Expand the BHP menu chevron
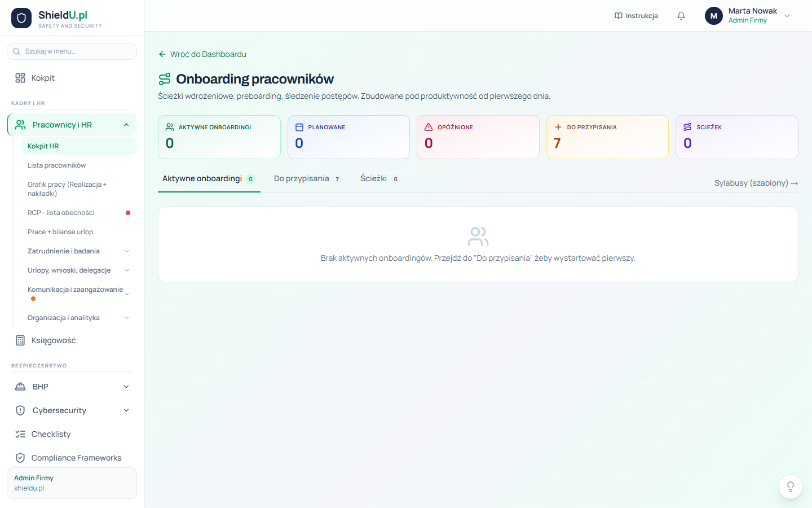This screenshot has width=812, height=508. [x=126, y=387]
